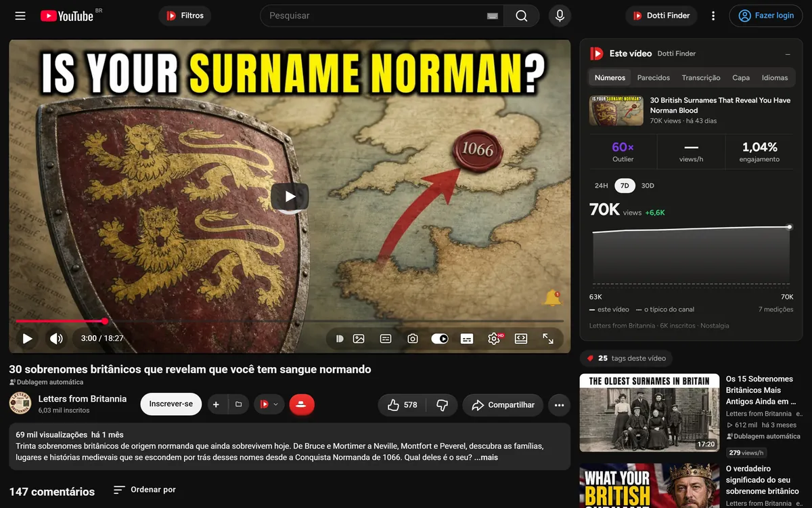Image resolution: width=812 pixels, height=508 pixels.
Task: Expand the 25 tags deste vídeo
Action: click(x=627, y=358)
